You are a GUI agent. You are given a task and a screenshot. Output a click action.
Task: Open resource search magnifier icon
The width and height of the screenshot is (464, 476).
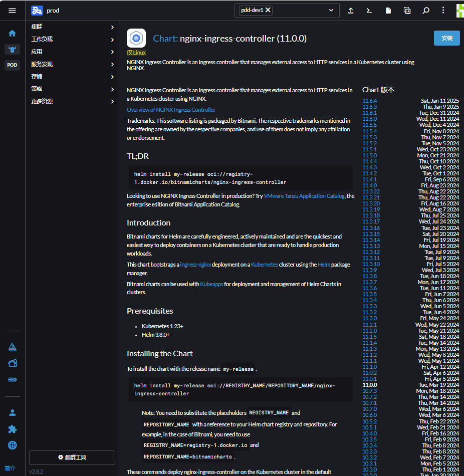pos(426,11)
